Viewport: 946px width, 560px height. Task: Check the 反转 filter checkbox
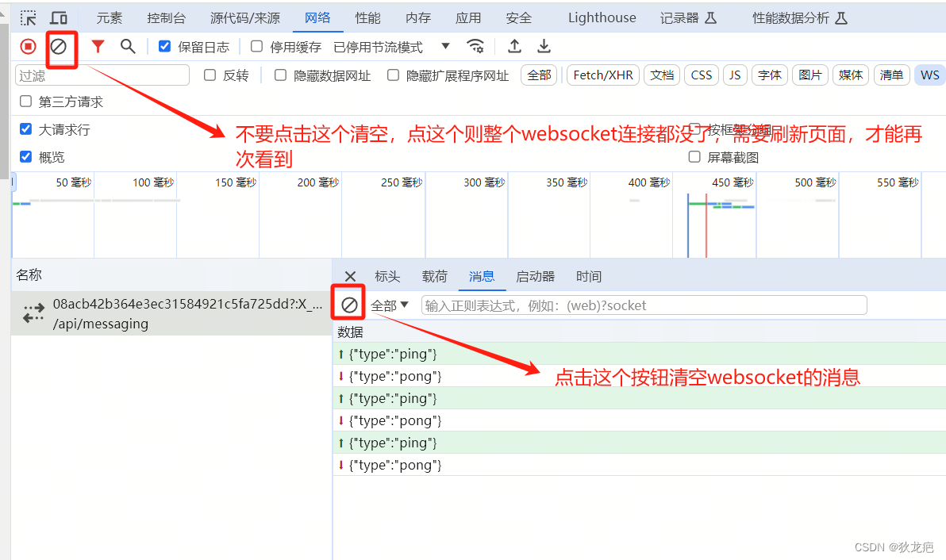pyautogui.click(x=210, y=75)
